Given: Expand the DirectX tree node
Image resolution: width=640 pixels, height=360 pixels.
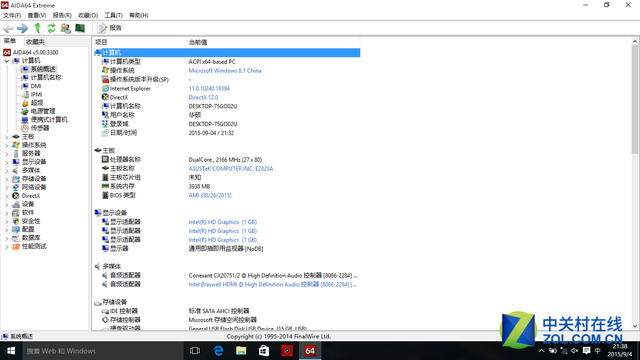Looking at the screenshot, I should pyautogui.click(x=7, y=196).
